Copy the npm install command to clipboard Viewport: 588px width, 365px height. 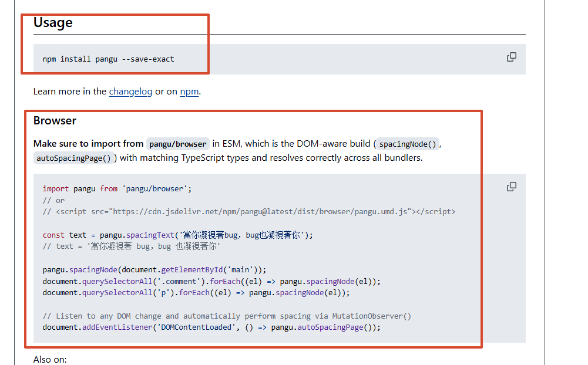[x=512, y=57]
